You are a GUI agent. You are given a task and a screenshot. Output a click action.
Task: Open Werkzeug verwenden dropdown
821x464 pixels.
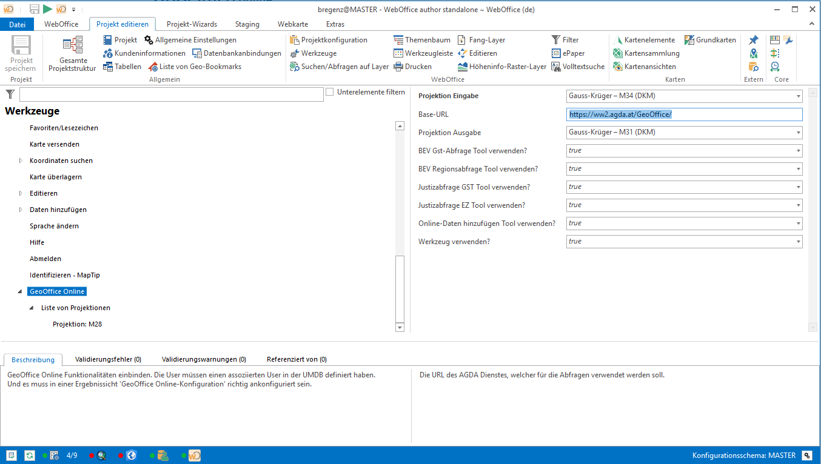[798, 242]
